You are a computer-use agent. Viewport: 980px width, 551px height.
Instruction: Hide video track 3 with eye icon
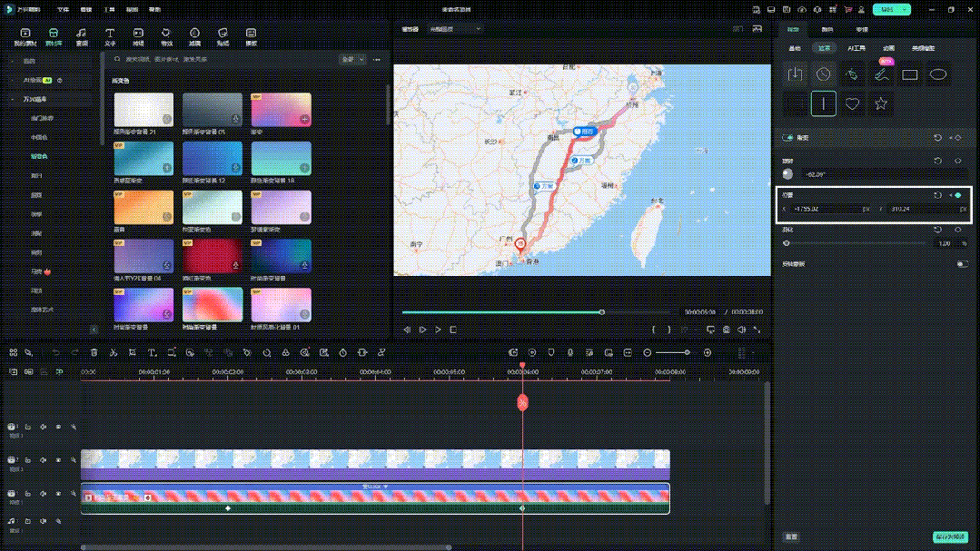pos(59,428)
